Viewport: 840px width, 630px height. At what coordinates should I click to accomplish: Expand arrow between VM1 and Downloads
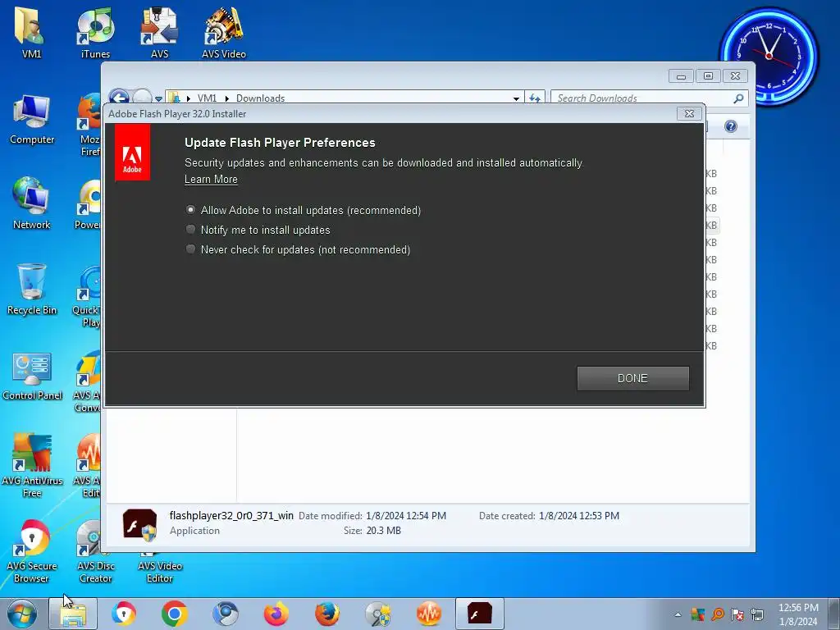[x=227, y=98]
